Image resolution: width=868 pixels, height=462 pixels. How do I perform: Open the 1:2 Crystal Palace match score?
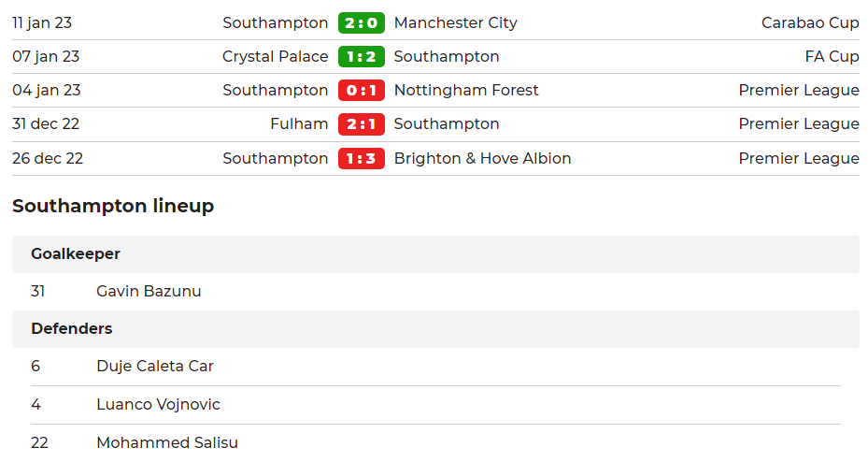click(x=362, y=56)
